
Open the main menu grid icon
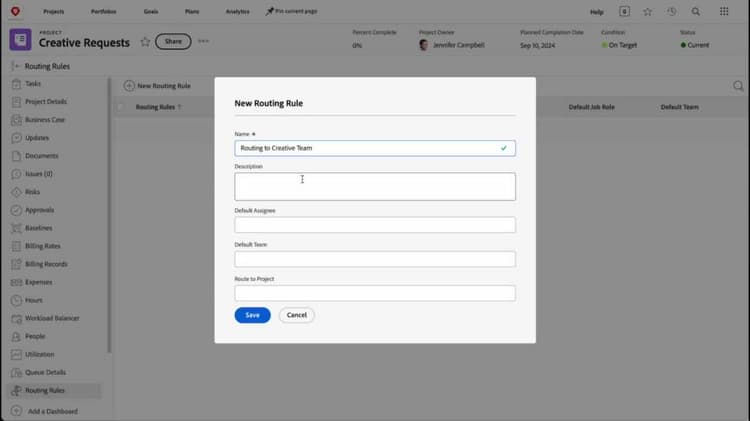724,11
